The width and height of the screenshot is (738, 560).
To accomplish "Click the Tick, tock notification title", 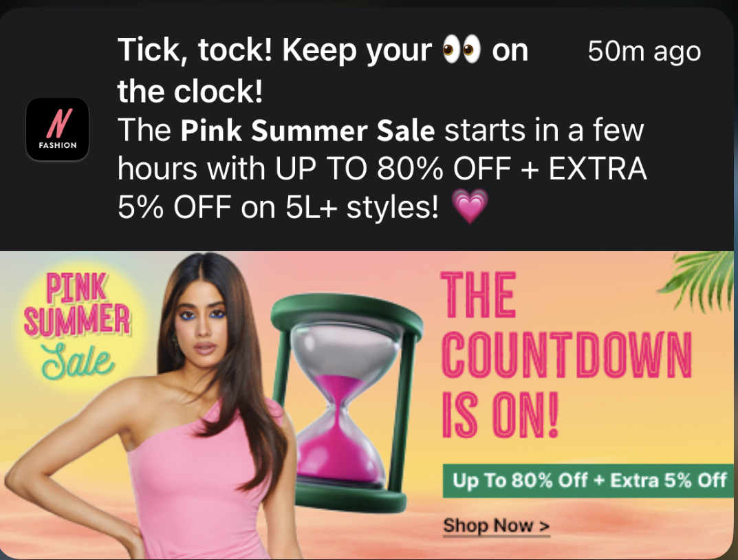I will click(x=323, y=69).
